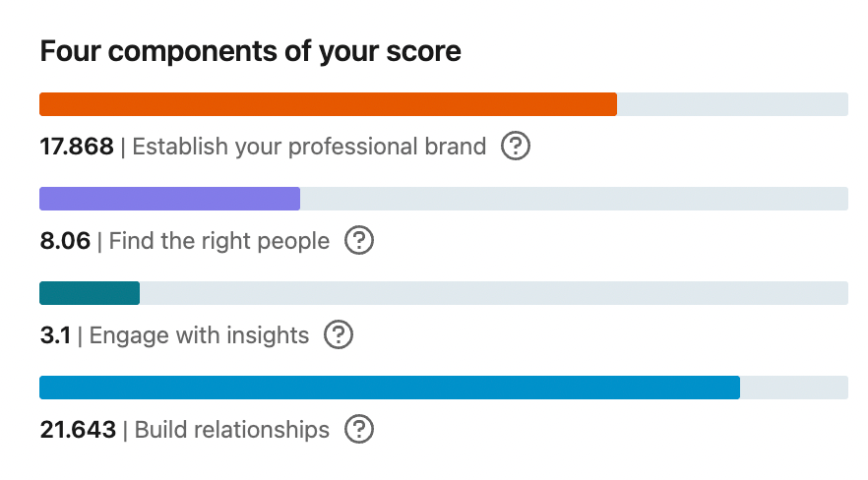Viewport: 868px width, 480px height.
Task: Open help for Establish your professional brand
Action: click(516, 147)
